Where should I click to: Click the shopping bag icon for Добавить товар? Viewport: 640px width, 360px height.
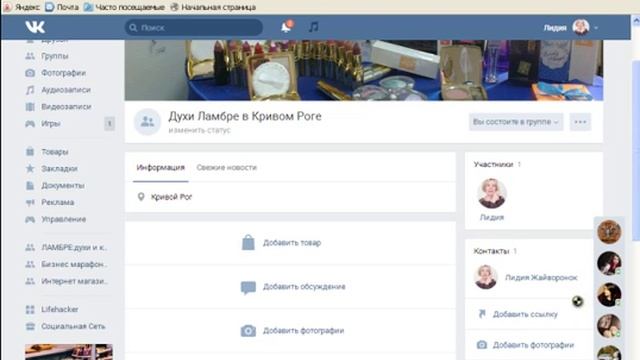[248, 242]
